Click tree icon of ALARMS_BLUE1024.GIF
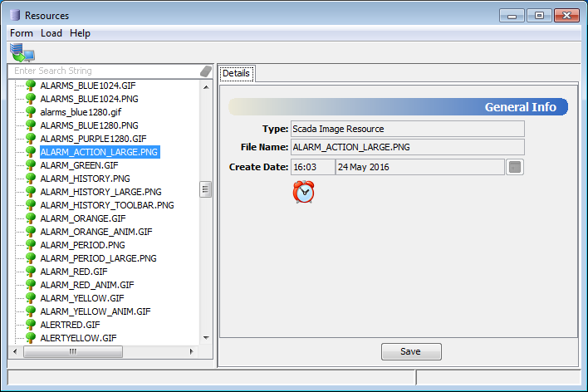The width and height of the screenshot is (588, 392). 31,86
